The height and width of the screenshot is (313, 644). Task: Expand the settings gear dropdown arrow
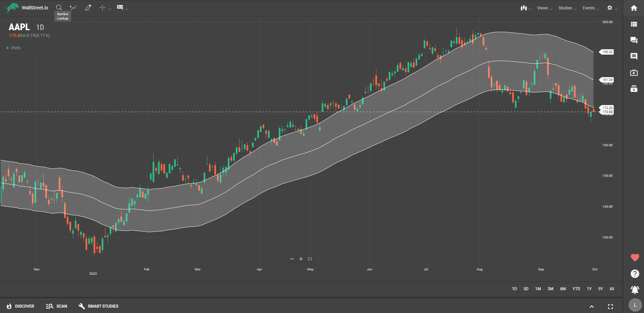(616, 9)
